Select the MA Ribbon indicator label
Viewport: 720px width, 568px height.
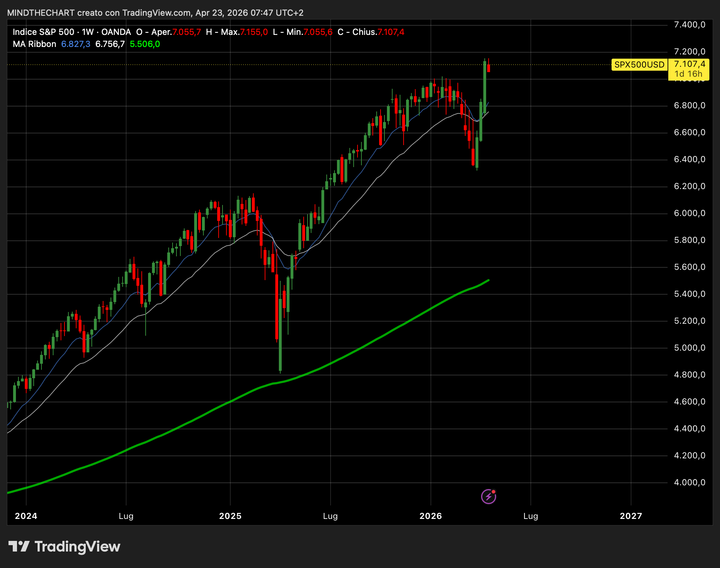pos(34,44)
